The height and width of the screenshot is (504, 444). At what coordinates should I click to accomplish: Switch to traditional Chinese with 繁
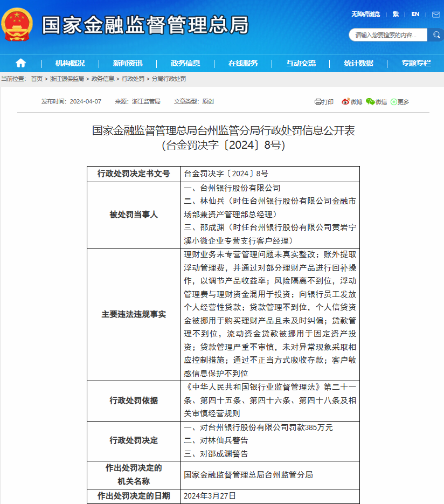pyautogui.click(x=396, y=14)
